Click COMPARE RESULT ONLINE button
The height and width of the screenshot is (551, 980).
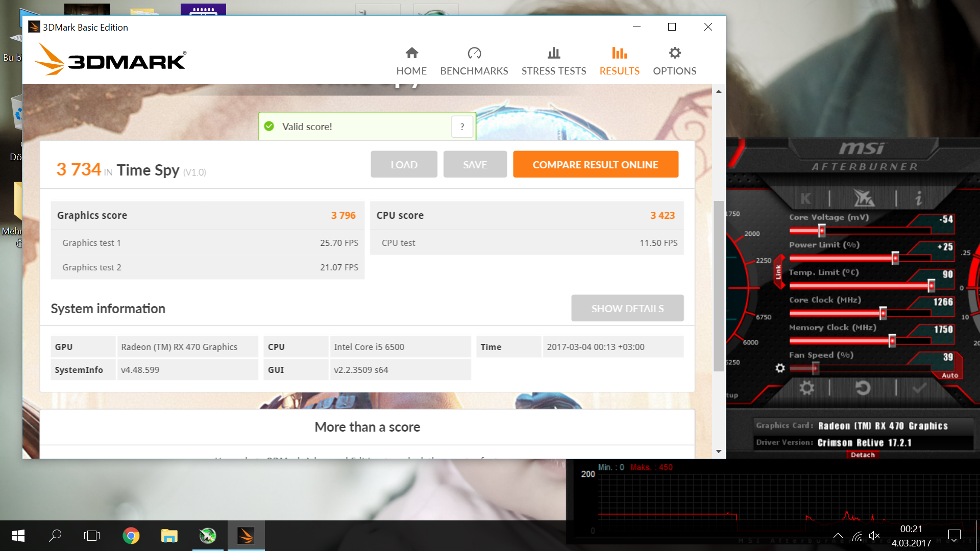pyautogui.click(x=595, y=164)
